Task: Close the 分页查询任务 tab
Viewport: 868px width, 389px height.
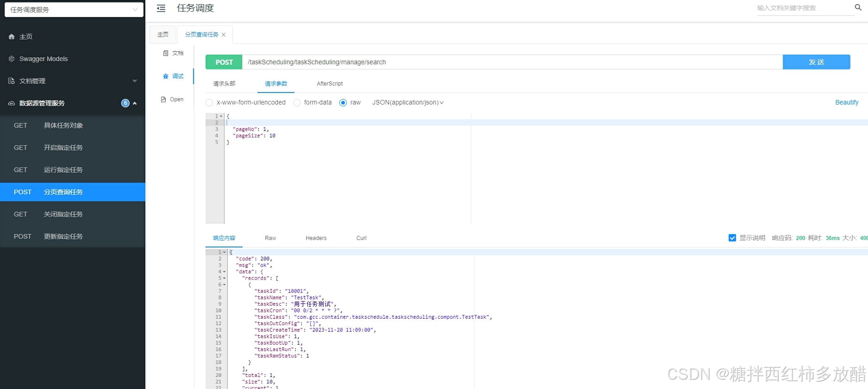Action: 224,35
